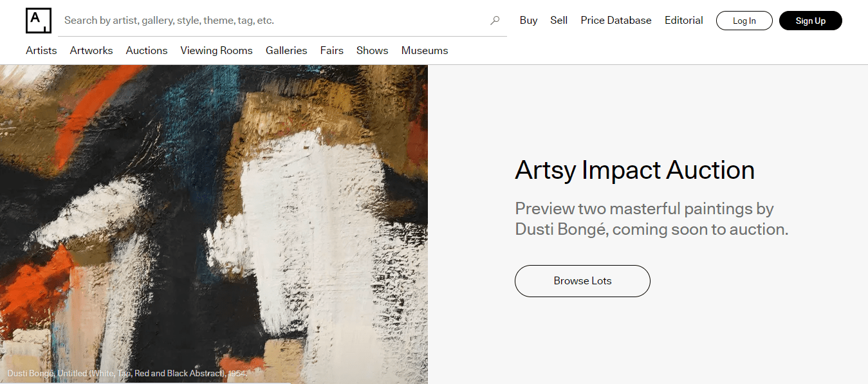Open the Buy link
This screenshot has width=868, height=384.
coord(528,21)
